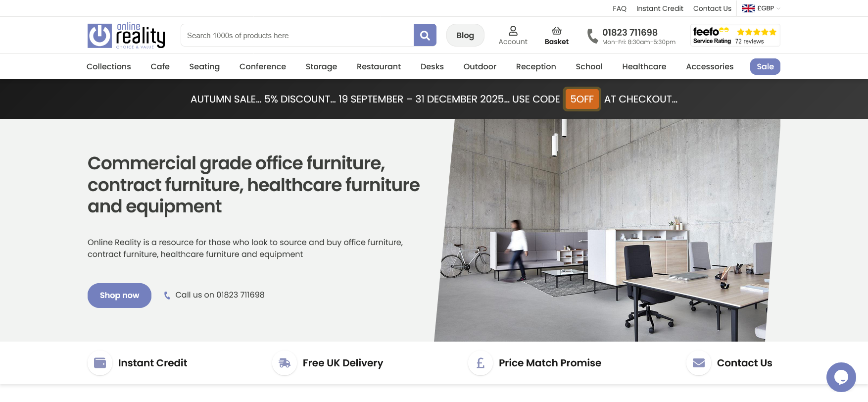Open the Instant Credit top link
Viewport: 868px width, 402px height.
[x=660, y=8]
